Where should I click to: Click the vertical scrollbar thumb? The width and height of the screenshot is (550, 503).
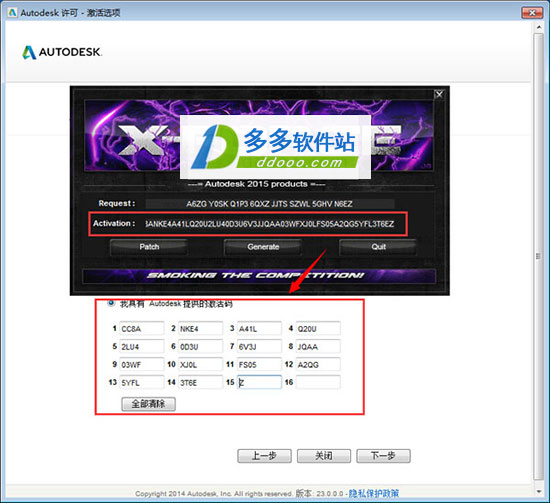pos(538,256)
